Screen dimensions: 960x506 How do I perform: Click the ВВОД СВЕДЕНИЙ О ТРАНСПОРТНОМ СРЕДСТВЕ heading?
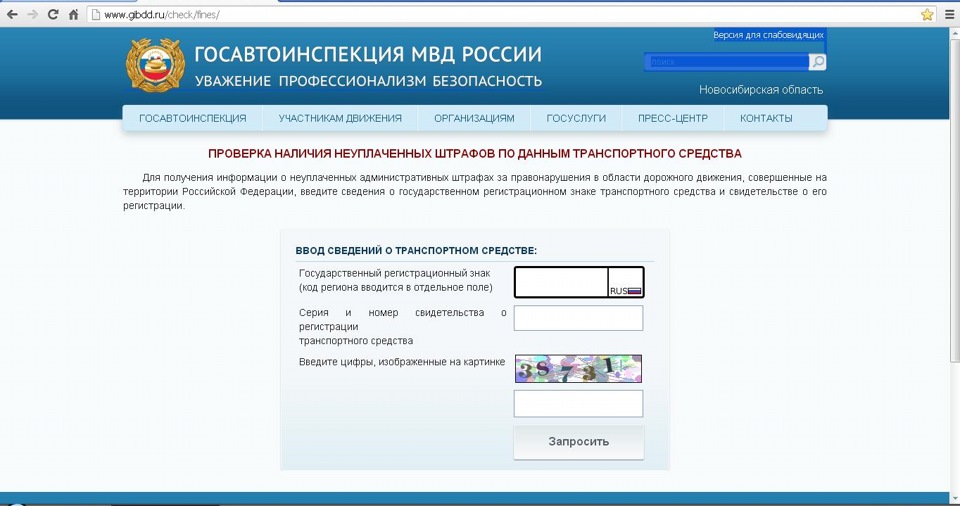click(416, 251)
